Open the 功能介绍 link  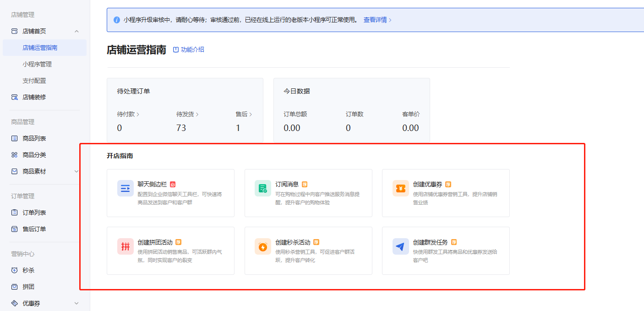tap(192, 50)
